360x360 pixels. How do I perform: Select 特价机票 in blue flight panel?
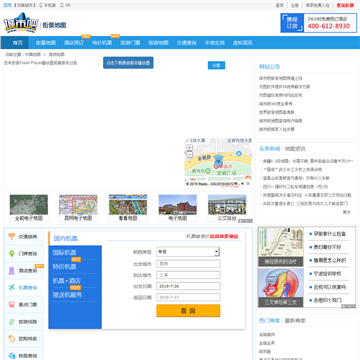click(x=65, y=267)
